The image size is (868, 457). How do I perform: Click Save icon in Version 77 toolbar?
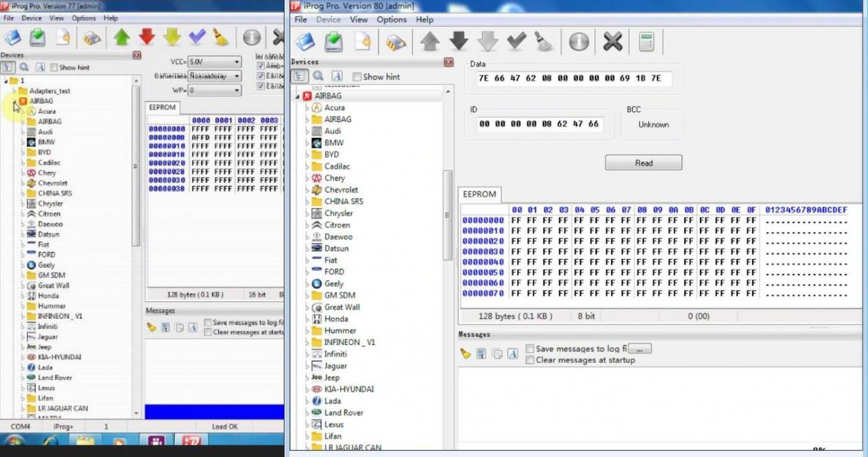[x=37, y=37]
